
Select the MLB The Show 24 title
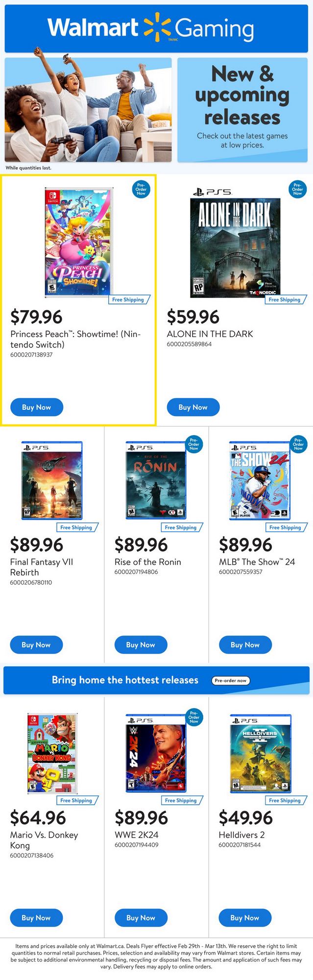click(x=257, y=562)
